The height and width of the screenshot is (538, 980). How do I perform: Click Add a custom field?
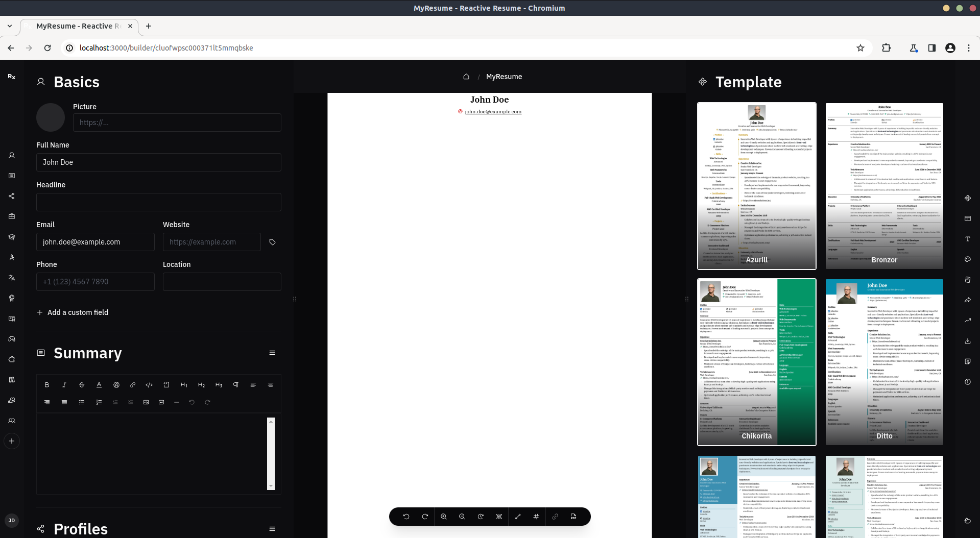[x=73, y=312]
